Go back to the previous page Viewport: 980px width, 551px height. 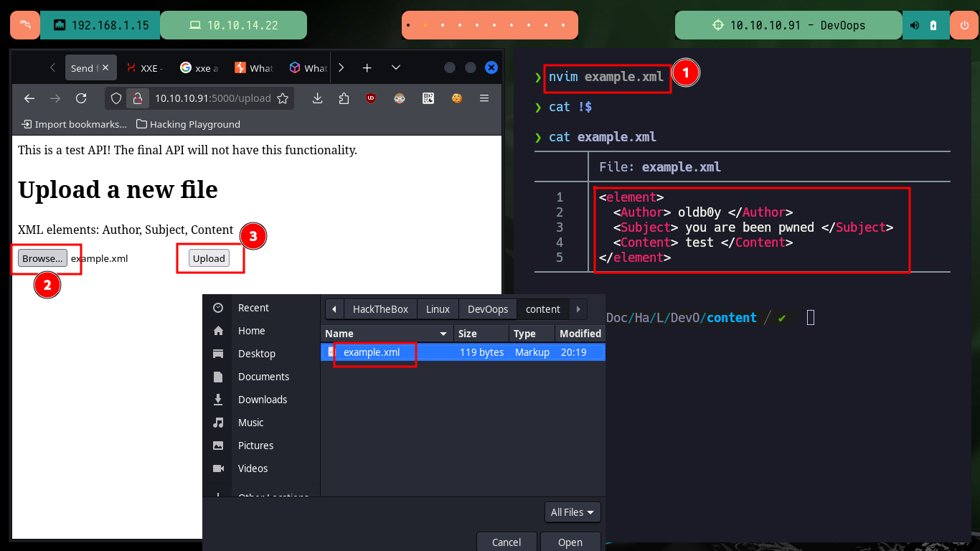(x=29, y=98)
